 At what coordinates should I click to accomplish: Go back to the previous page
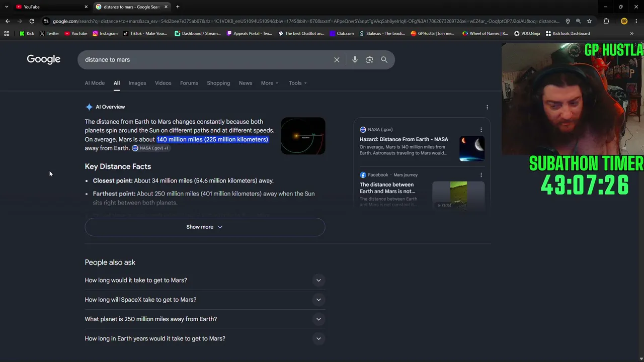click(8, 21)
